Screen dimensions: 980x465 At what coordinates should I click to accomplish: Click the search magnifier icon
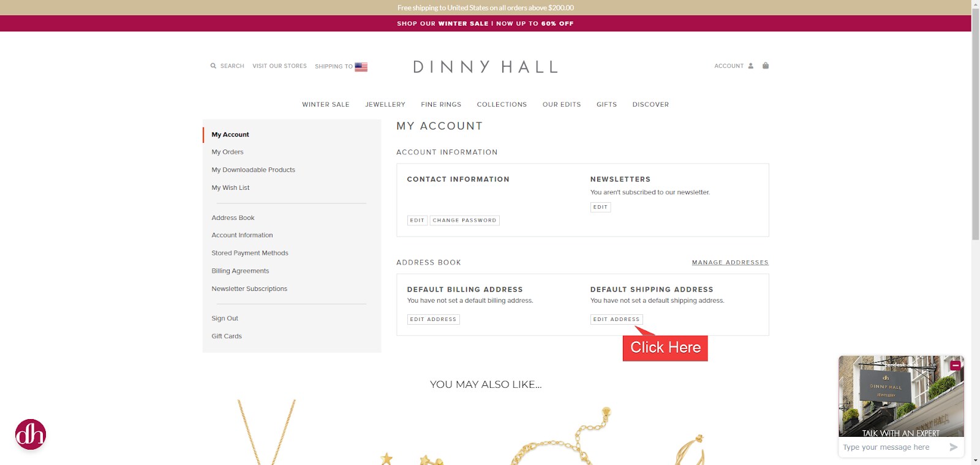pos(213,66)
